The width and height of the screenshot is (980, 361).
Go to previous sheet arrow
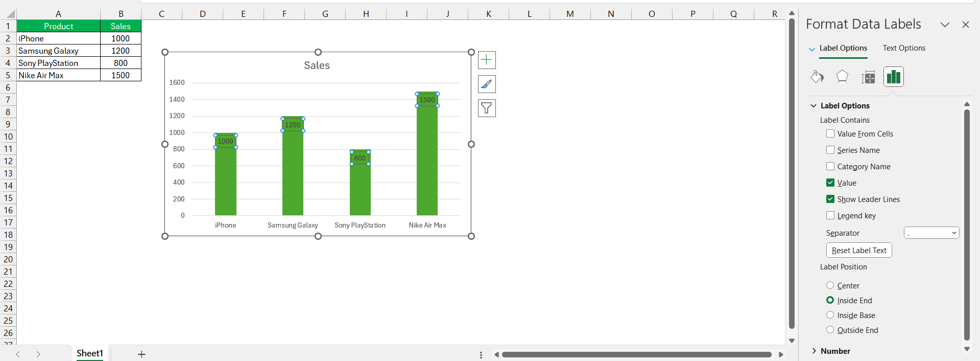(x=18, y=354)
